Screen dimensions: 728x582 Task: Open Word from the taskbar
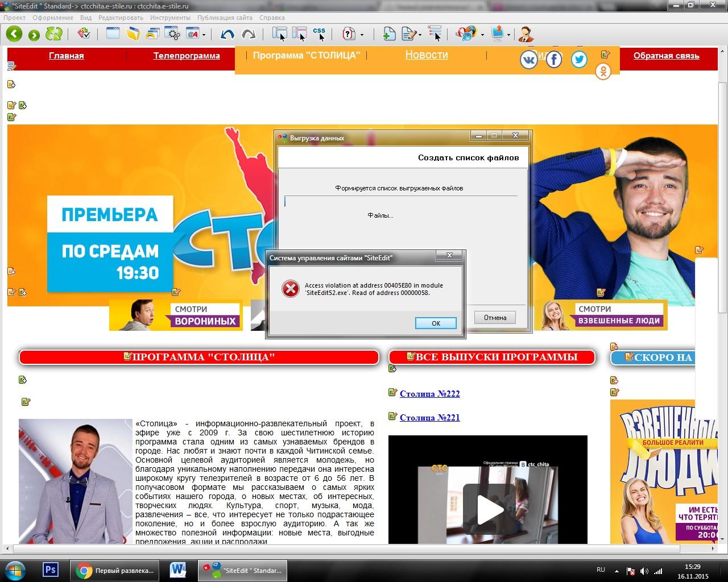[178, 569]
